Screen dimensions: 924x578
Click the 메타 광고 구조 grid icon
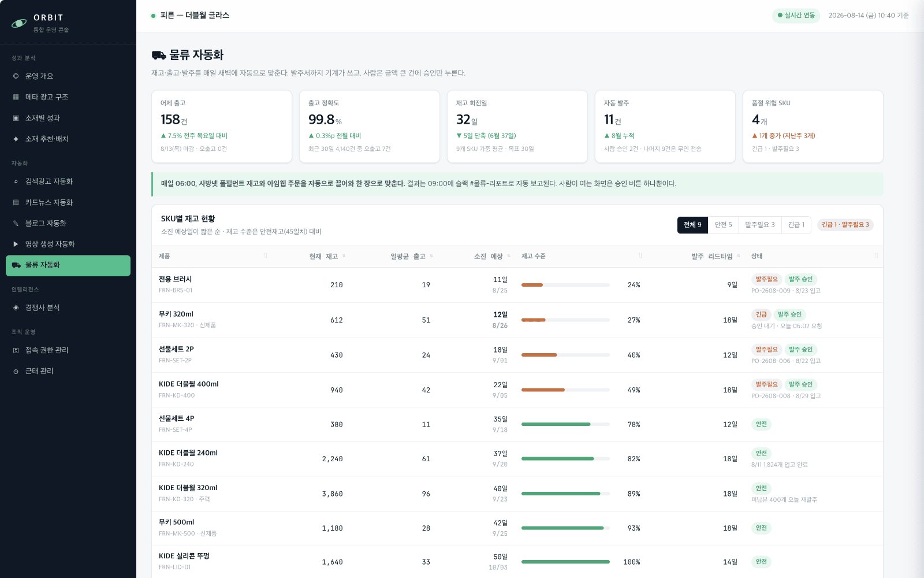[16, 97]
